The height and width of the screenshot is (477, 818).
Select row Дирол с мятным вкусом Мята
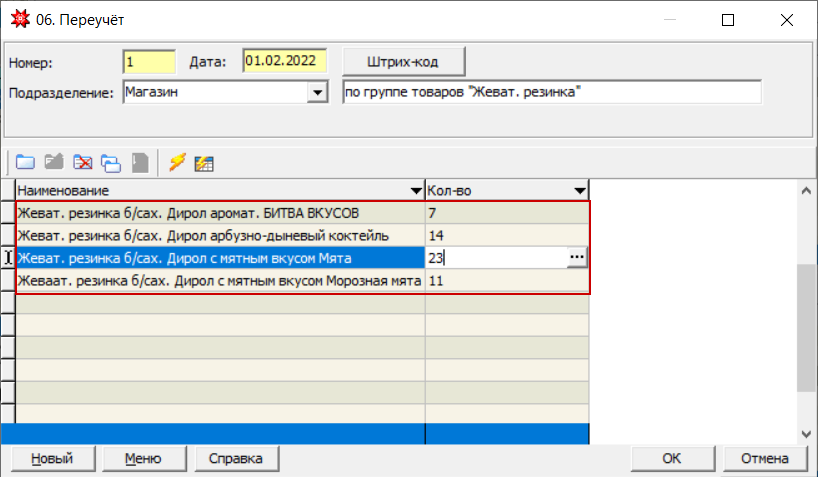220,258
